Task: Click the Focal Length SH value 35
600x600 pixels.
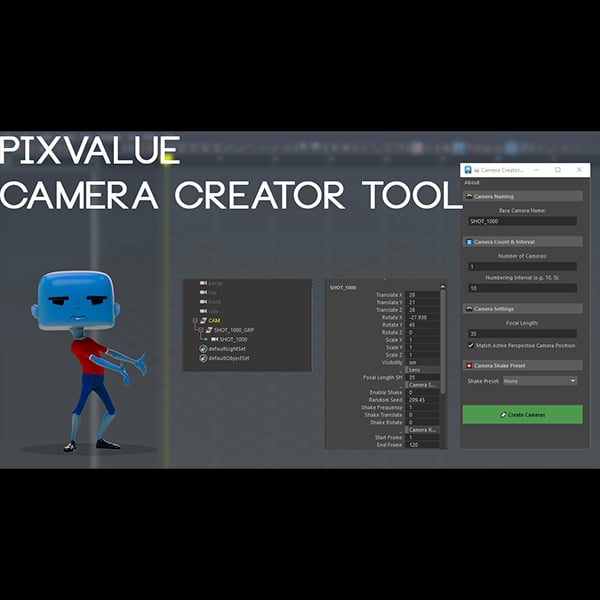Action: [422, 377]
